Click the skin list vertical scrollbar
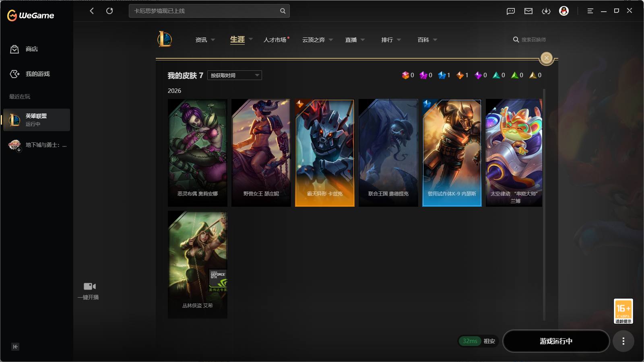Image resolution: width=644 pixels, height=362 pixels. [544, 205]
